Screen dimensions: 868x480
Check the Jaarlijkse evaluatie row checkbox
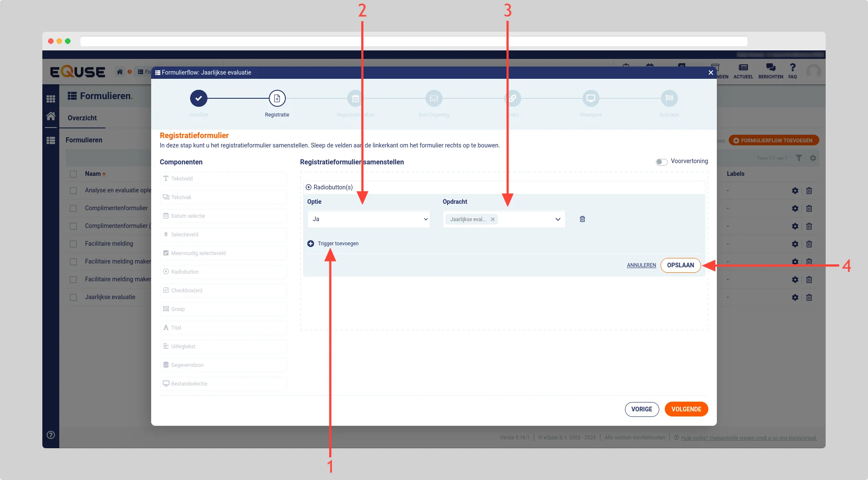coord(73,297)
